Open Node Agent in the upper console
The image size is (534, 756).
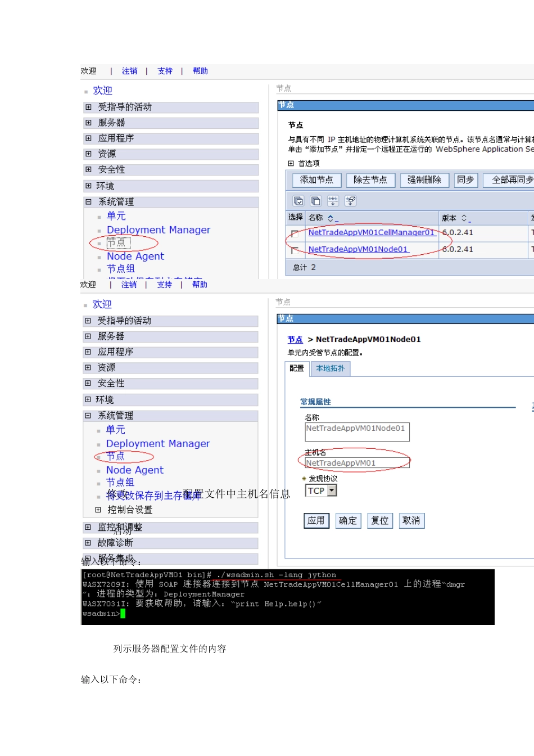click(135, 256)
